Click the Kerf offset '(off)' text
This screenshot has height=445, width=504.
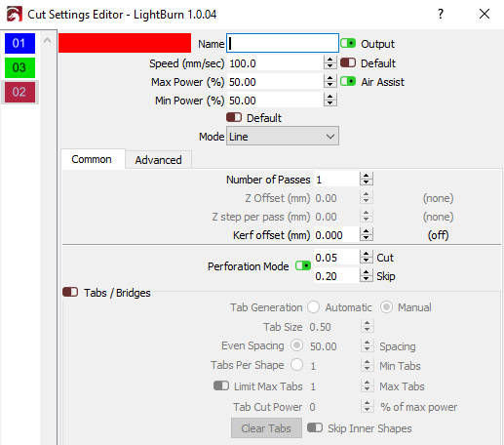pyautogui.click(x=438, y=235)
